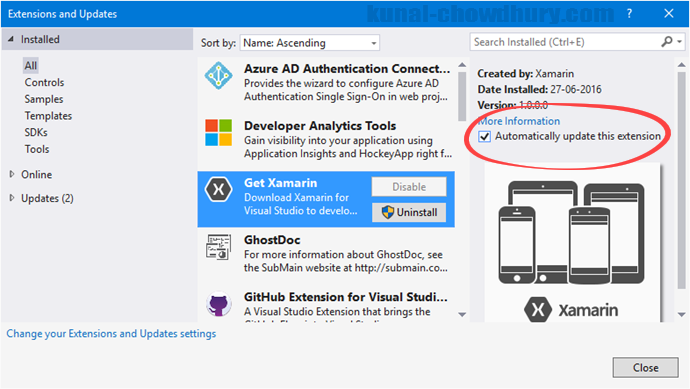This screenshot has width=690, height=389.
Task: Click the Disable button for Get Xamarin
Action: 409,187
